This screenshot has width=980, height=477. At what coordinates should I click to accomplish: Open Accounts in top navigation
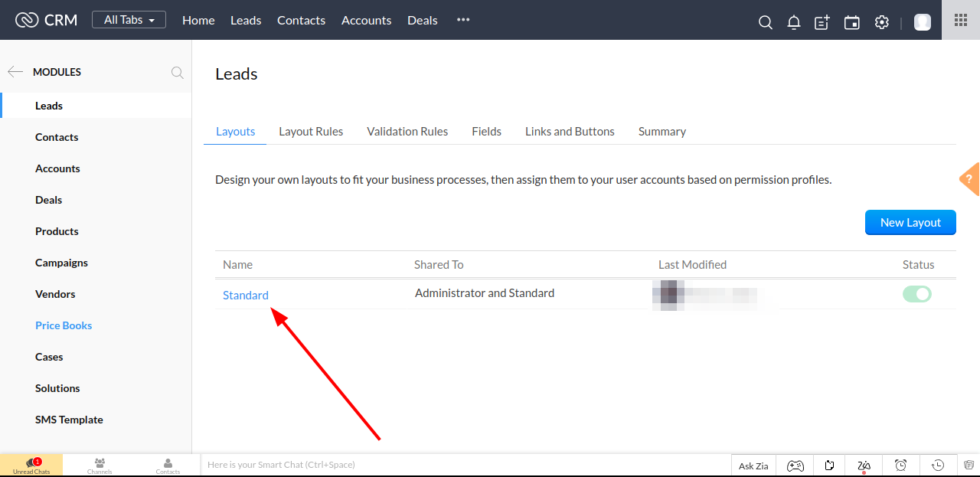(x=367, y=21)
